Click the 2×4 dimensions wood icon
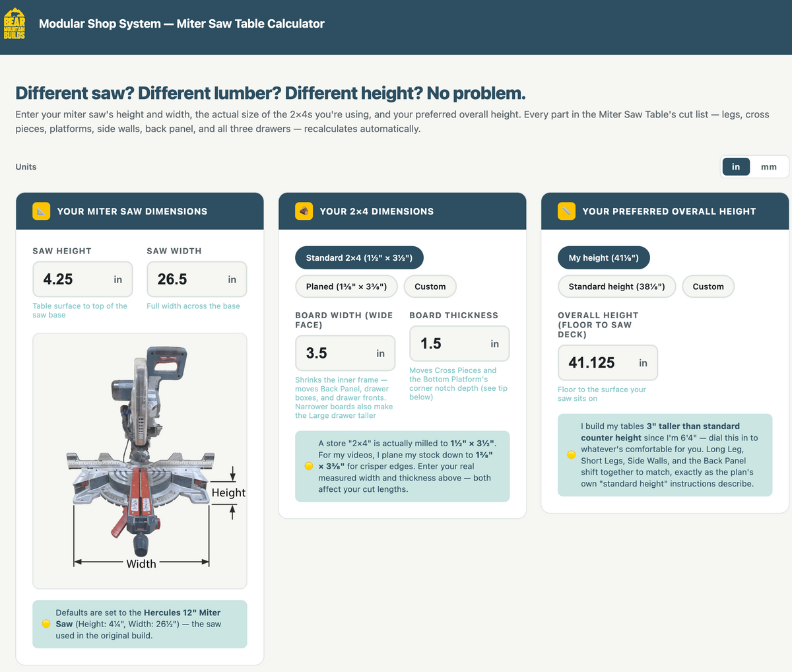792x672 pixels. pos(304,211)
